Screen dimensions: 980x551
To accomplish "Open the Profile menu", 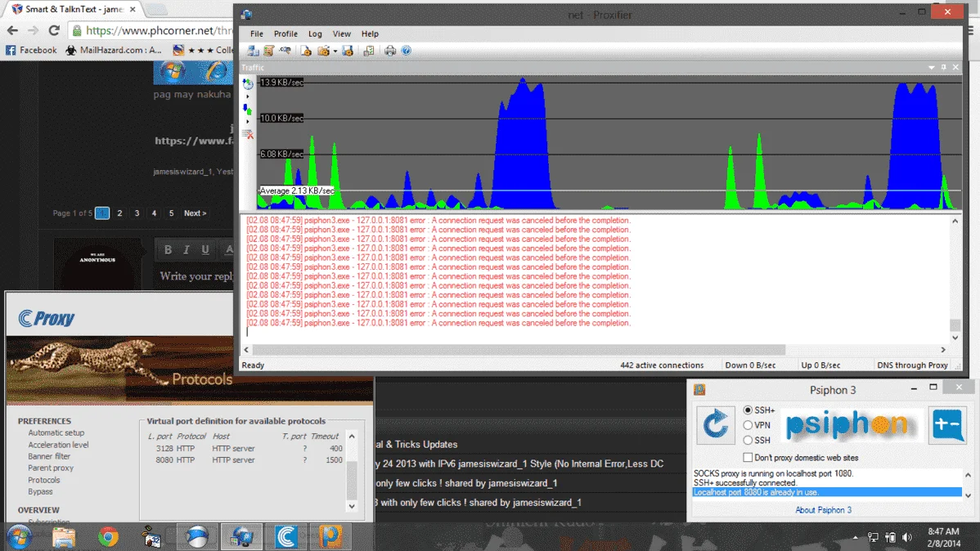I will click(x=285, y=34).
